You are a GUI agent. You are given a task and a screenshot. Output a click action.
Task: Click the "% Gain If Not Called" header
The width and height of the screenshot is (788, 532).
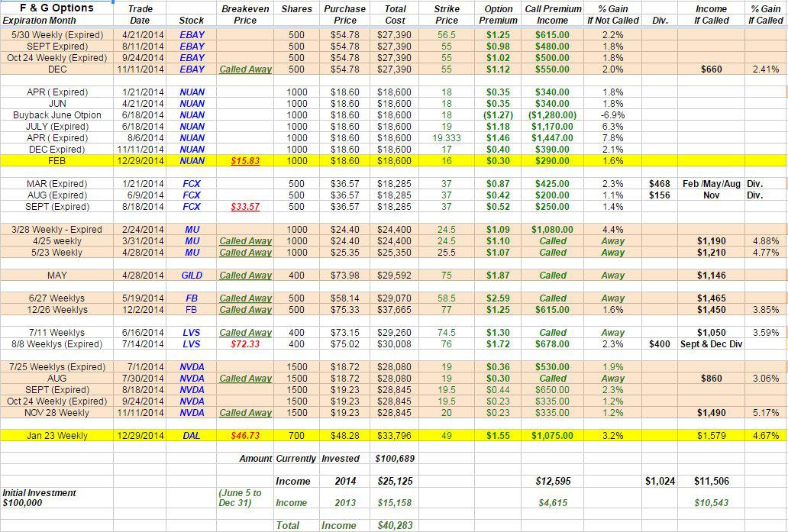point(612,15)
